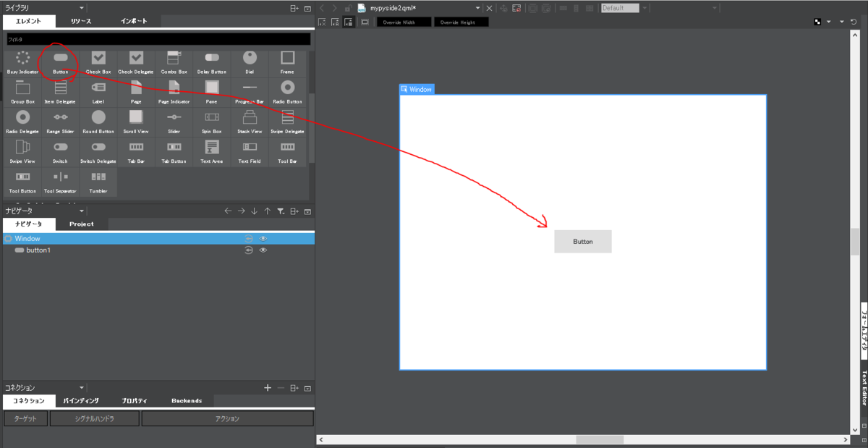Select the Busy Indicator element

pos(22,63)
